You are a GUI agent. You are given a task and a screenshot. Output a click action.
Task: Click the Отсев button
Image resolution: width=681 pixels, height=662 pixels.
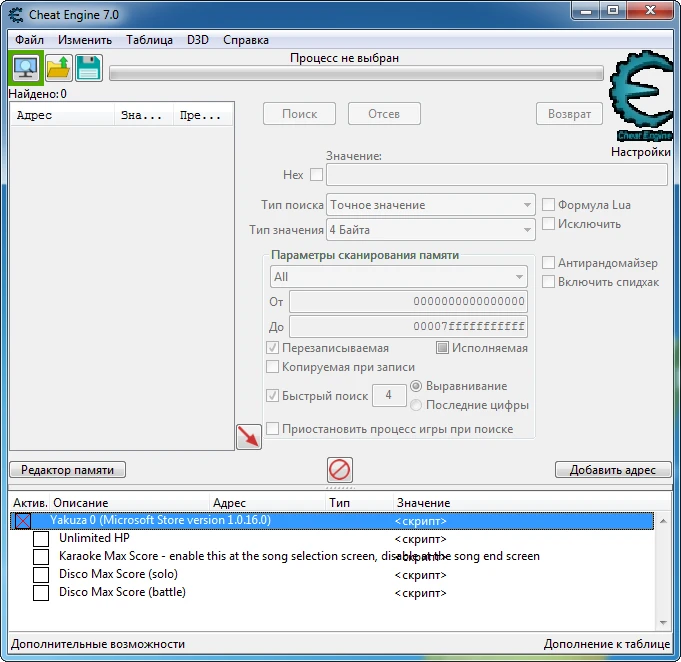384,114
